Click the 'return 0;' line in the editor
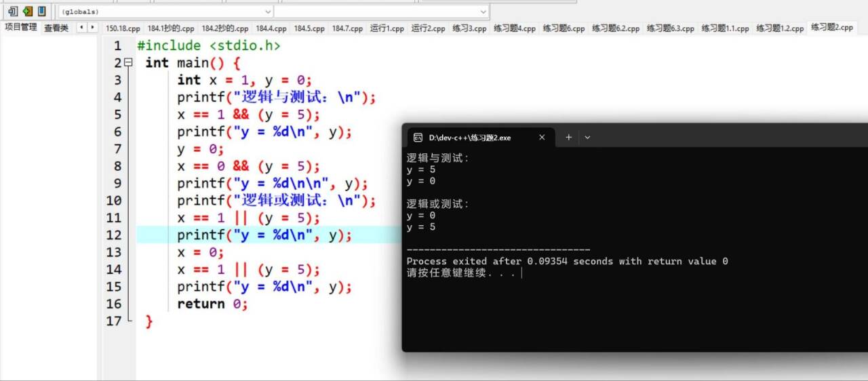Image resolution: width=868 pixels, height=381 pixels. [x=212, y=304]
